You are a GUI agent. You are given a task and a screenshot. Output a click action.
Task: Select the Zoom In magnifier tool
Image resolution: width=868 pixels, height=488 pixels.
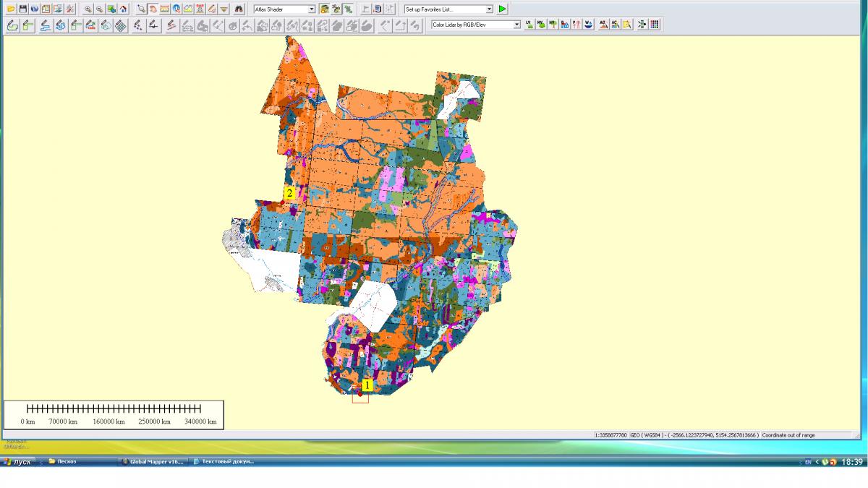[x=88, y=9]
